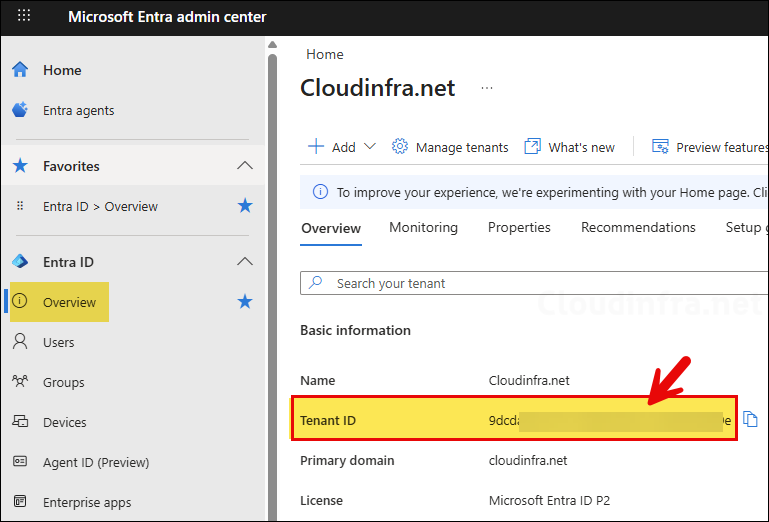Unfavorite Entra ID Overview star in Favorites
Image resolution: width=769 pixels, height=522 pixels.
click(245, 206)
